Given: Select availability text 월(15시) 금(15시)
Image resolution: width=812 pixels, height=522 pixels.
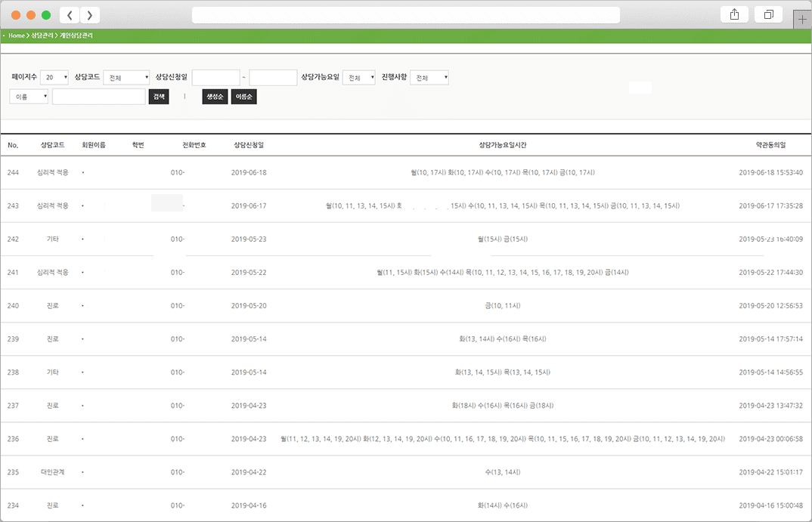Looking at the screenshot, I should 503,239.
